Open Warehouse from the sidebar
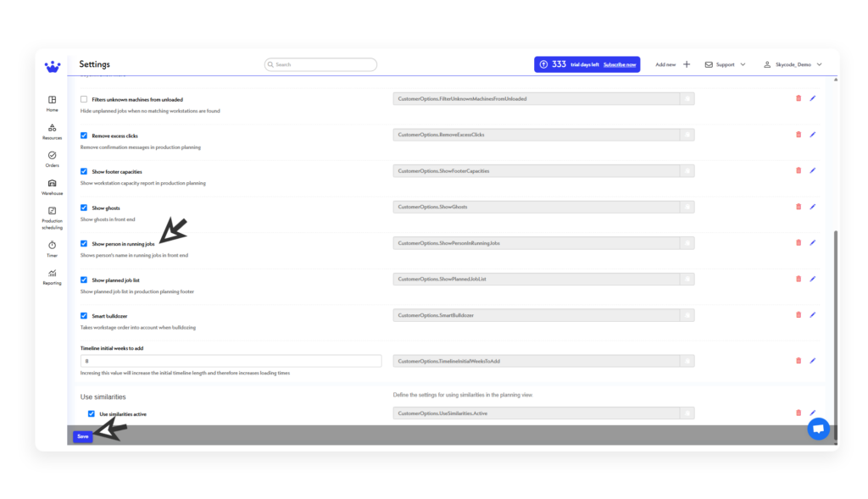868x499 pixels. [x=52, y=184]
